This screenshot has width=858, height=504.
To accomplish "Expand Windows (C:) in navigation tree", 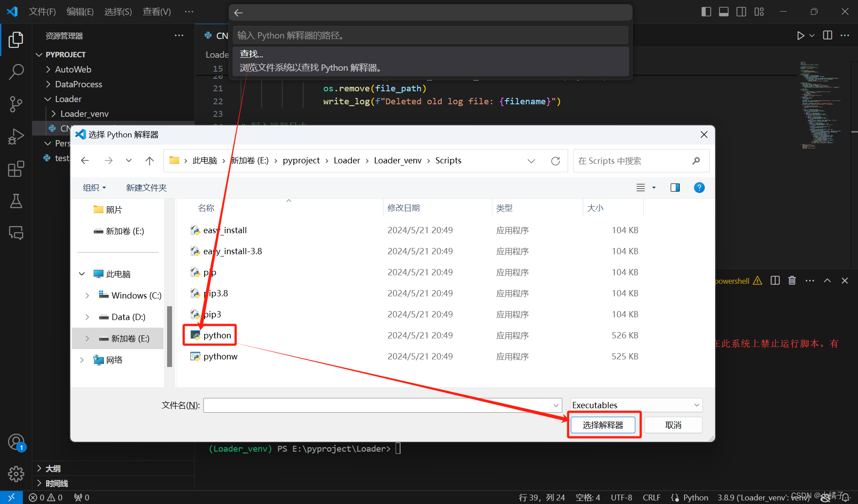I will [87, 295].
